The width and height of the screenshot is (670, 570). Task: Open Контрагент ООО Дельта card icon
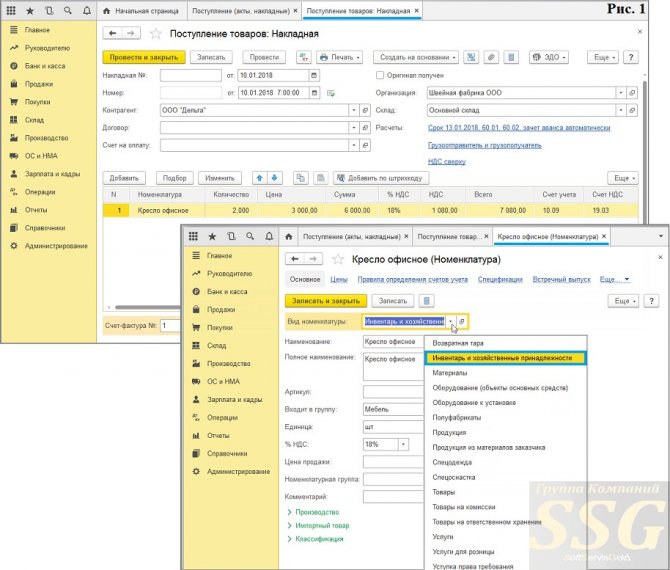365,110
